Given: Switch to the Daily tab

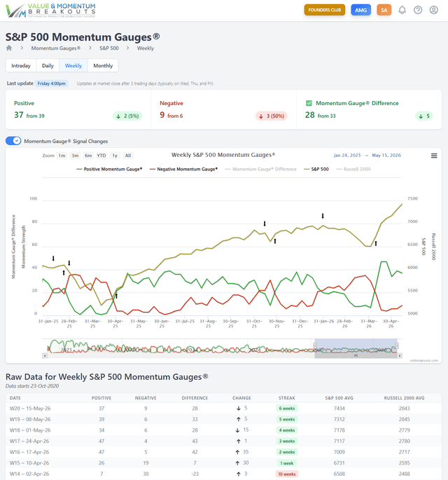Looking at the screenshot, I should [x=48, y=65].
